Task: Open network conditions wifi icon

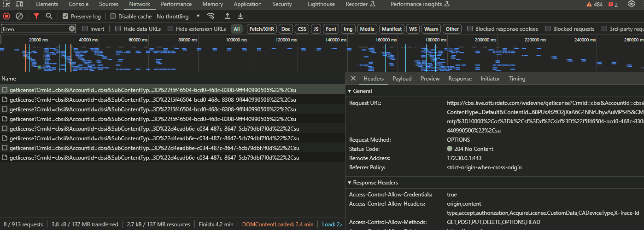Action: (211, 16)
